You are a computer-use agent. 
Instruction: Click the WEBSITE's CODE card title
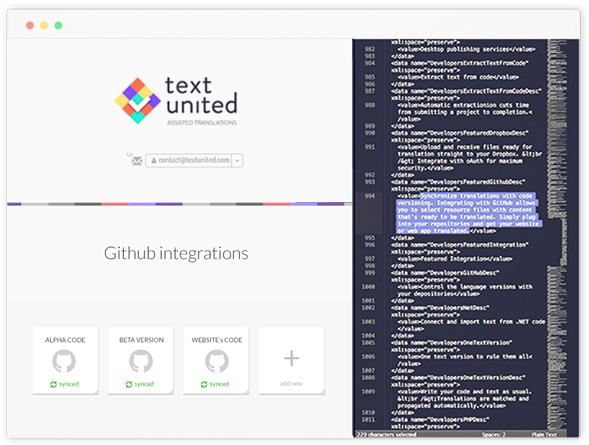(x=217, y=340)
